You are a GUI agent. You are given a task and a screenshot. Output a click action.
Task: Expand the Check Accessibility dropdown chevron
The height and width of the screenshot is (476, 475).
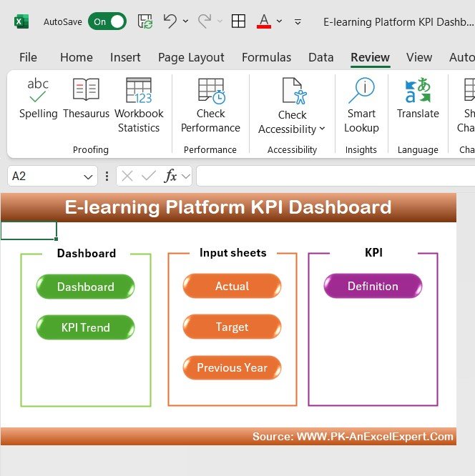[x=322, y=129]
